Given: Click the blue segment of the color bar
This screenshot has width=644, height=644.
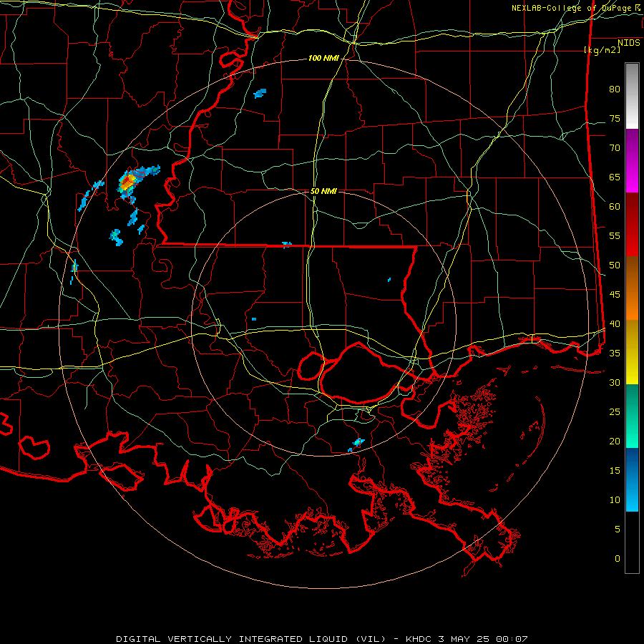Looking at the screenshot, I should pos(632,479).
